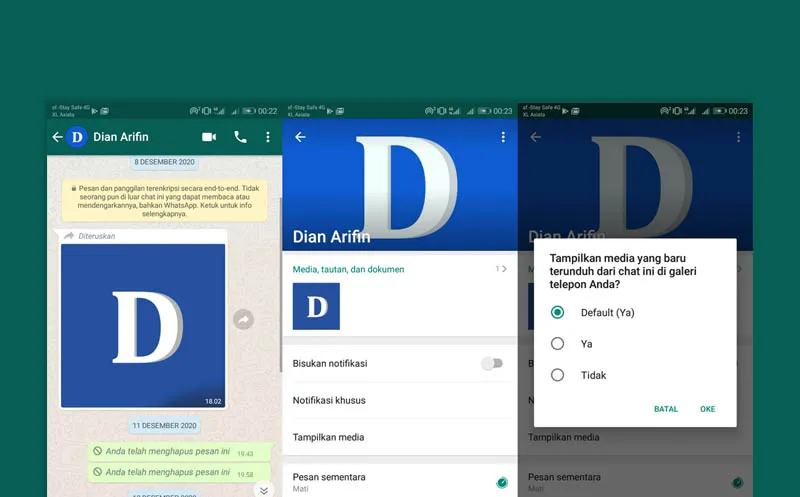Tap the forward arrow beside the image
Image resolution: width=800 pixels, height=497 pixels.
[243, 319]
